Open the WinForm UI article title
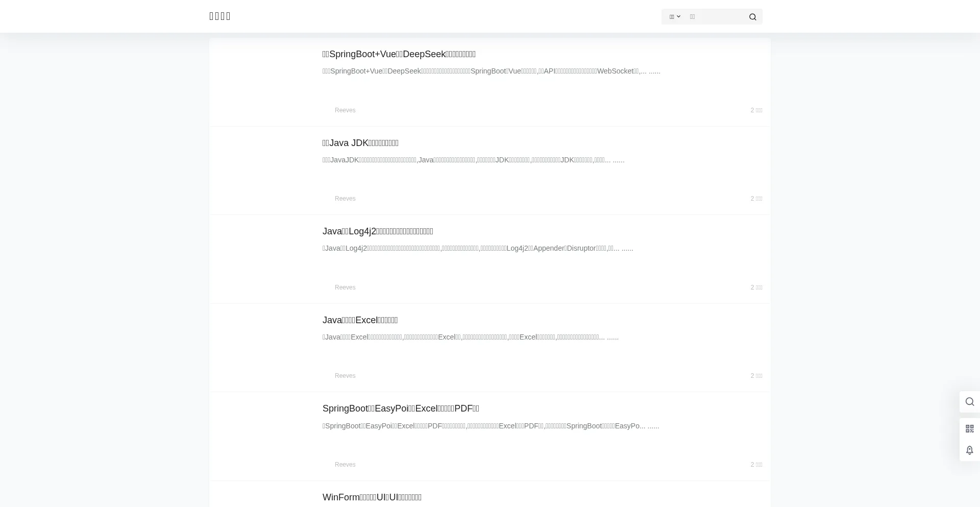The image size is (980, 507). (x=372, y=497)
